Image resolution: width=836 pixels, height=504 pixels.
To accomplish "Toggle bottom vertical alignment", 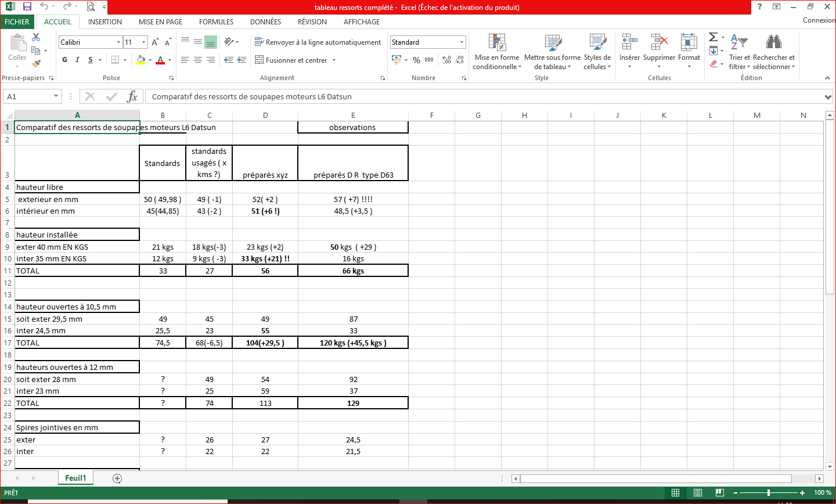I will (211, 42).
